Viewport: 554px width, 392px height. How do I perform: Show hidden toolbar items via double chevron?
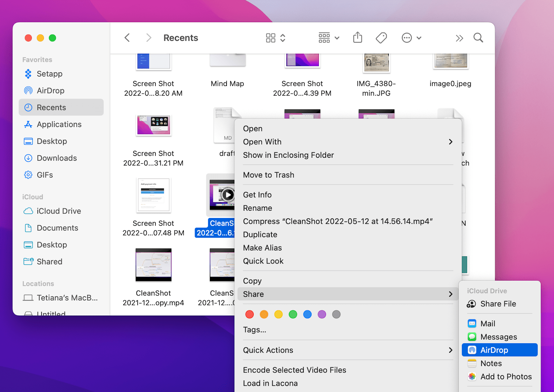pos(459,38)
